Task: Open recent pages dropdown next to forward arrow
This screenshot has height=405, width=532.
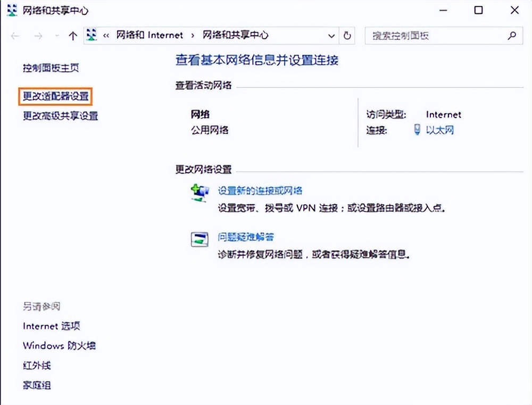Action: coord(56,36)
